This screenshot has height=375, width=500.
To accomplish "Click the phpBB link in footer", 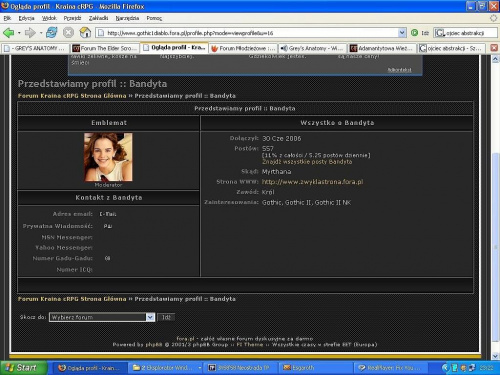I will [154, 344].
